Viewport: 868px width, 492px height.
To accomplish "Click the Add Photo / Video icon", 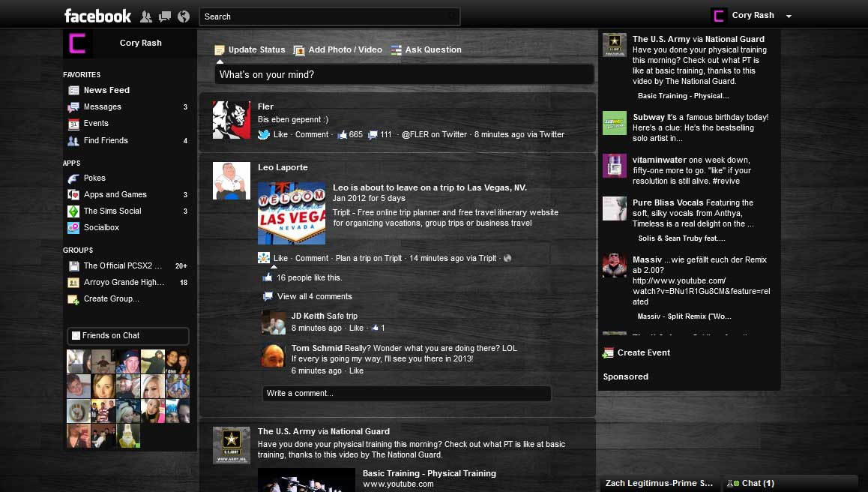I will 299,49.
